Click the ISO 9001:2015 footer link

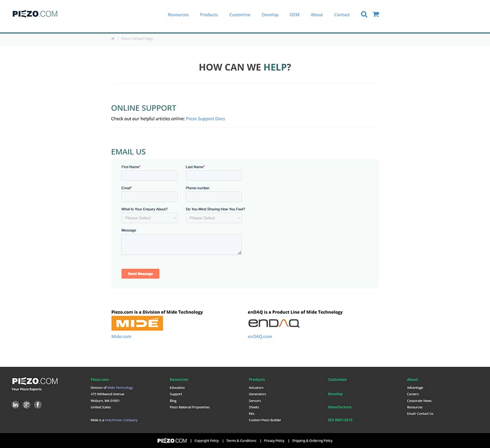(x=340, y=420)
